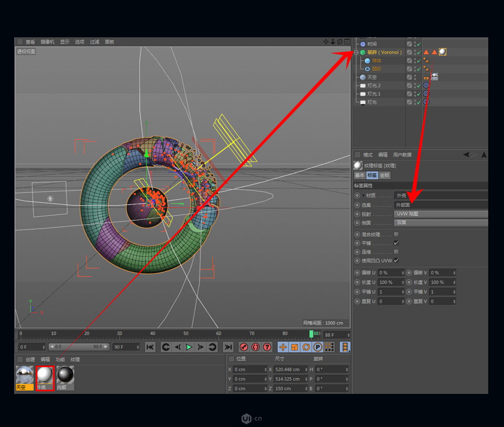Collapse the 破碎 (Voronoi) tree node
Viewport: 504px width, 427px height.
[x=356, y=52]
